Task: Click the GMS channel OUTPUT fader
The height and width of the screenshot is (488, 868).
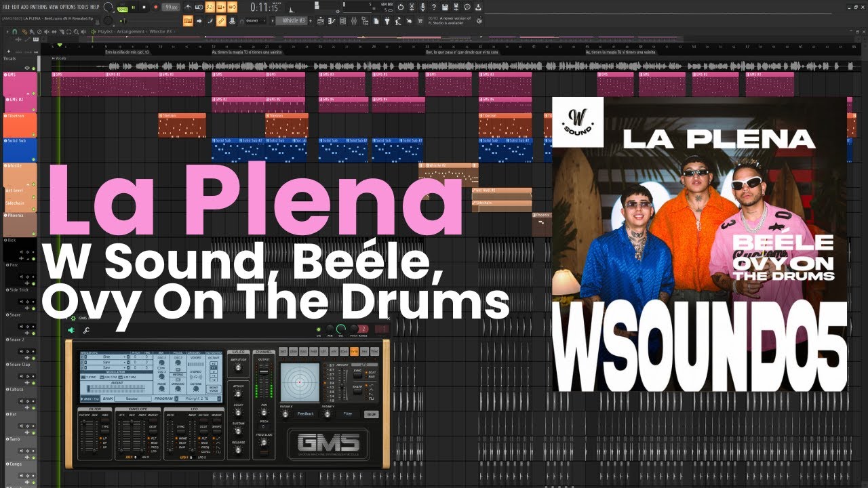Action: [x=264, y=371]
